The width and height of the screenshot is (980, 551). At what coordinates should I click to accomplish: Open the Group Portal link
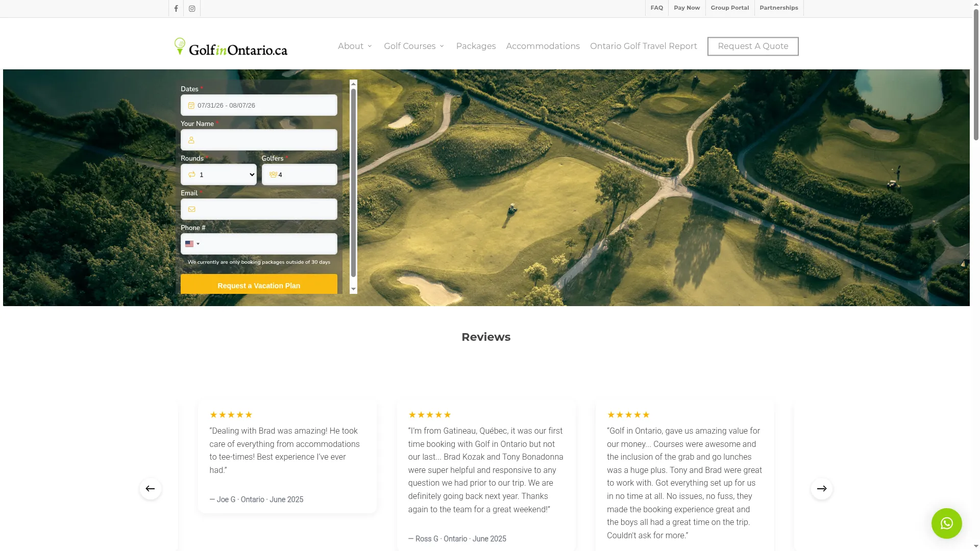pos(730,8)
